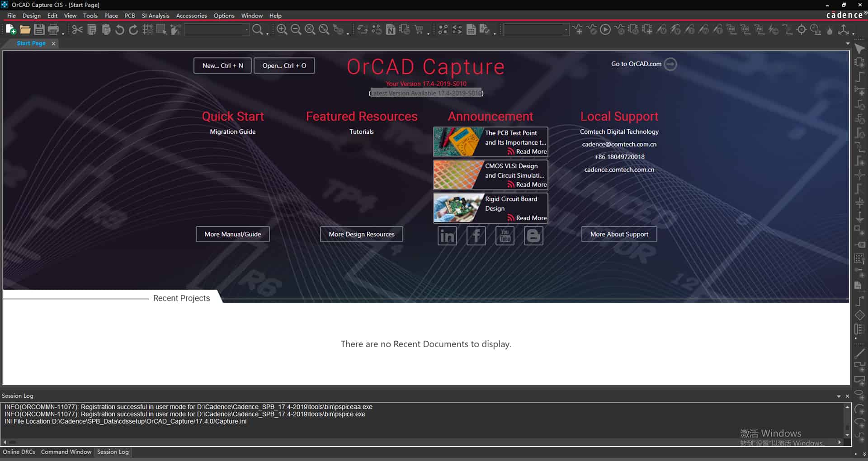
Task: Click the Go to OrCAD.com arrow icon
Action: click(x=670, y=64)
